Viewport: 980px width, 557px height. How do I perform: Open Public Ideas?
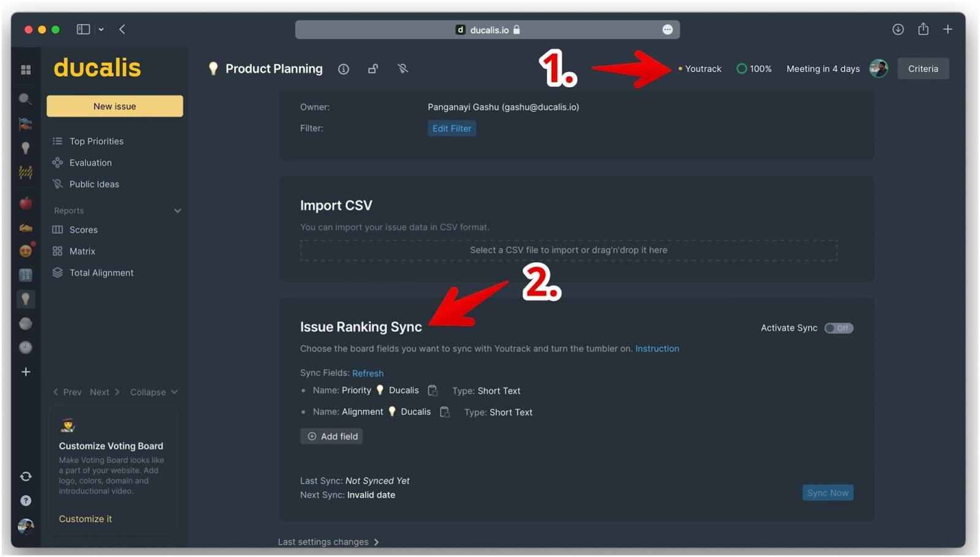click(94, 184)
